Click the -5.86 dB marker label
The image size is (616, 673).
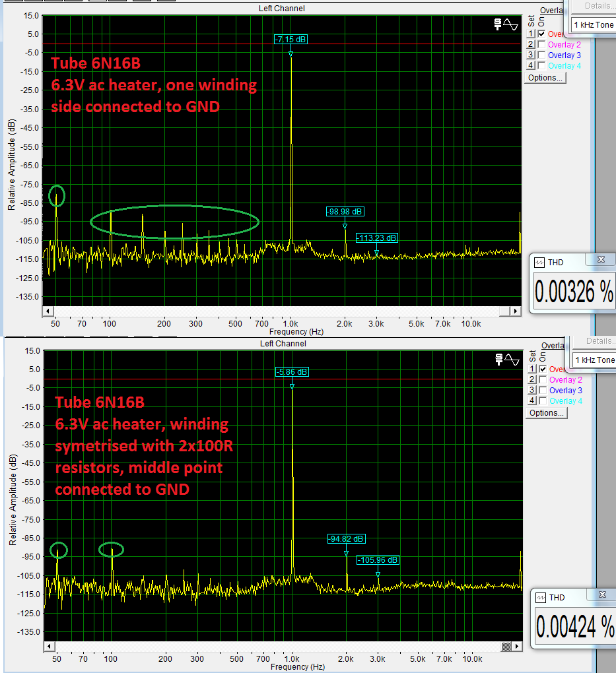click(x=292, y=372)
